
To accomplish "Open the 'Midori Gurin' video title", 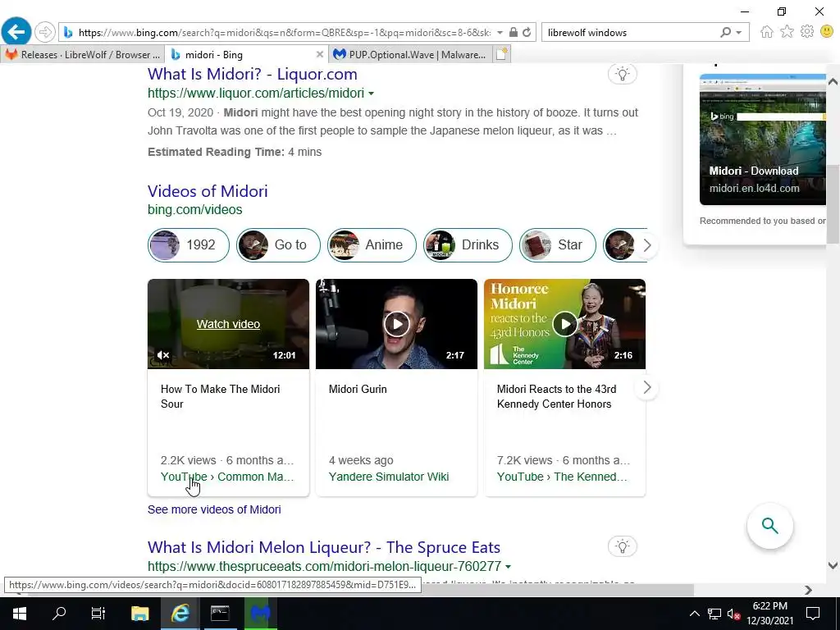I will tap(358, 390).
